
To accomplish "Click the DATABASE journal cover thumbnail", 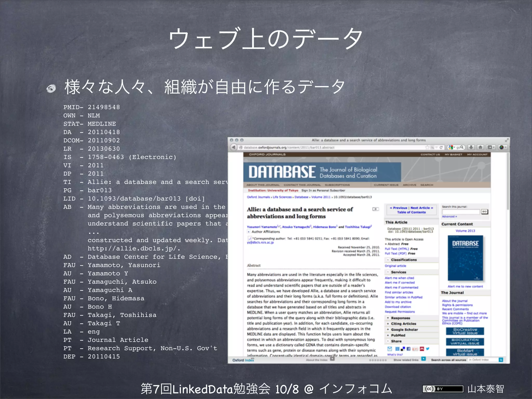I will coord(465,258).
